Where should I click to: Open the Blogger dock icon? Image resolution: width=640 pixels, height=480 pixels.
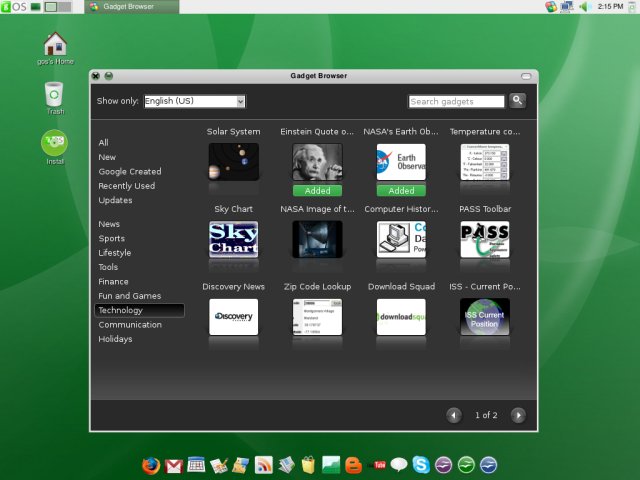point(353,465)
